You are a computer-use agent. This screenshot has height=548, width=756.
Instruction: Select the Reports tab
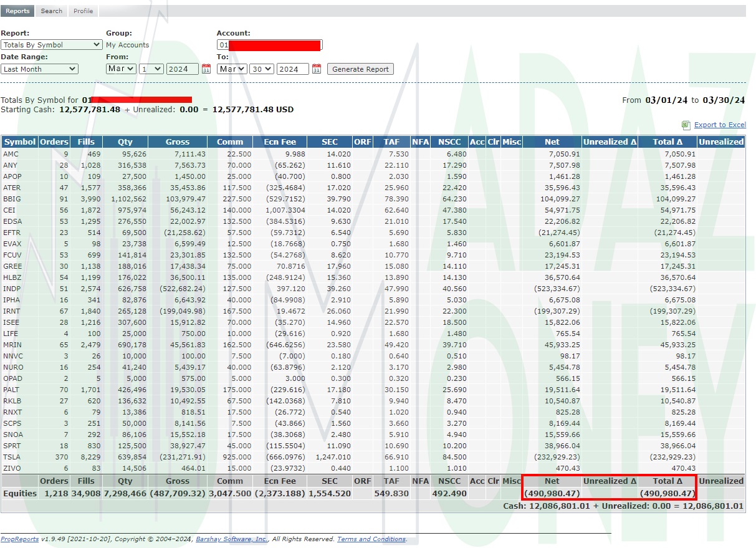[17, 11]
